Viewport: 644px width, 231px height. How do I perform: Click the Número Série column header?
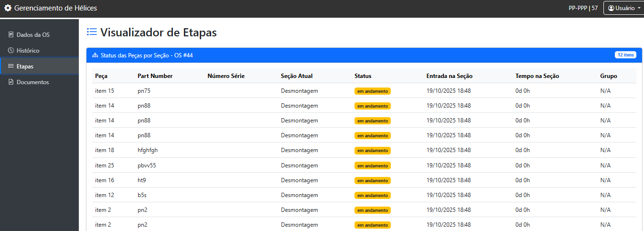coord(226,76)
